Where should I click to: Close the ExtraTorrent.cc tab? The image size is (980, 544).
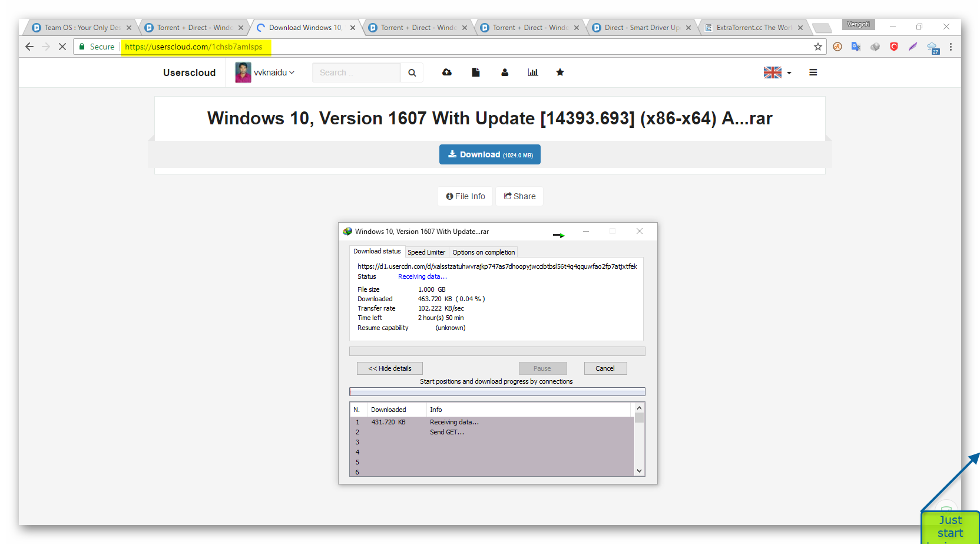(x=800, y=28)
